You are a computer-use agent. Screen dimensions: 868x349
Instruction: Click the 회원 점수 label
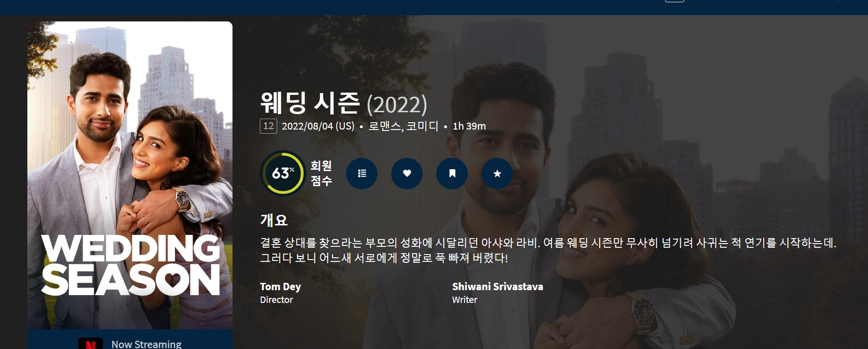(x=321, y=173)
